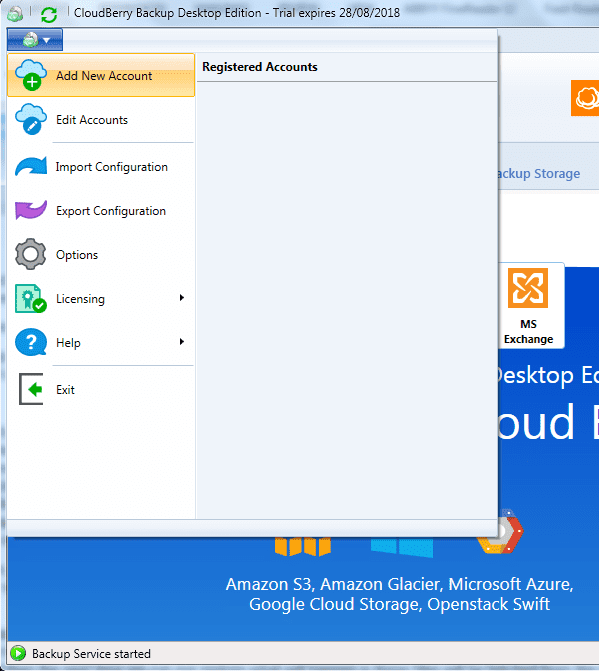Expand the Help submenu arrow
Screen dimensions: 599x671
182,341
